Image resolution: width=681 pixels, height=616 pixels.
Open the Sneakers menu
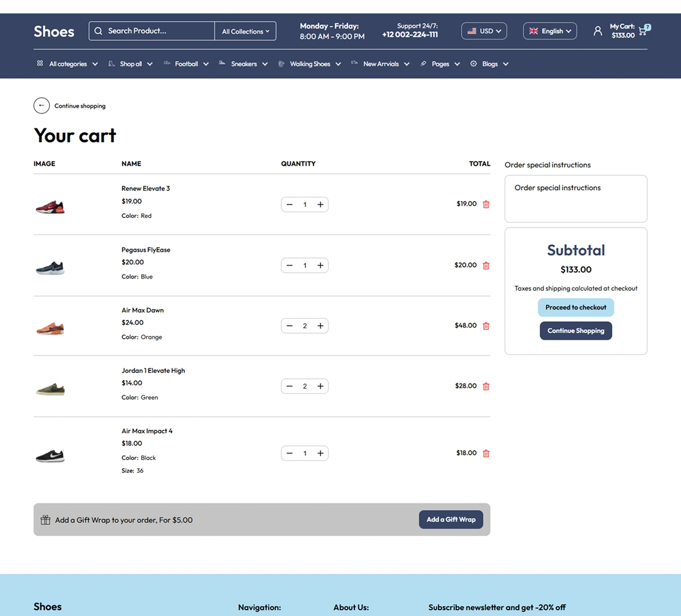(x=244, y=64)
